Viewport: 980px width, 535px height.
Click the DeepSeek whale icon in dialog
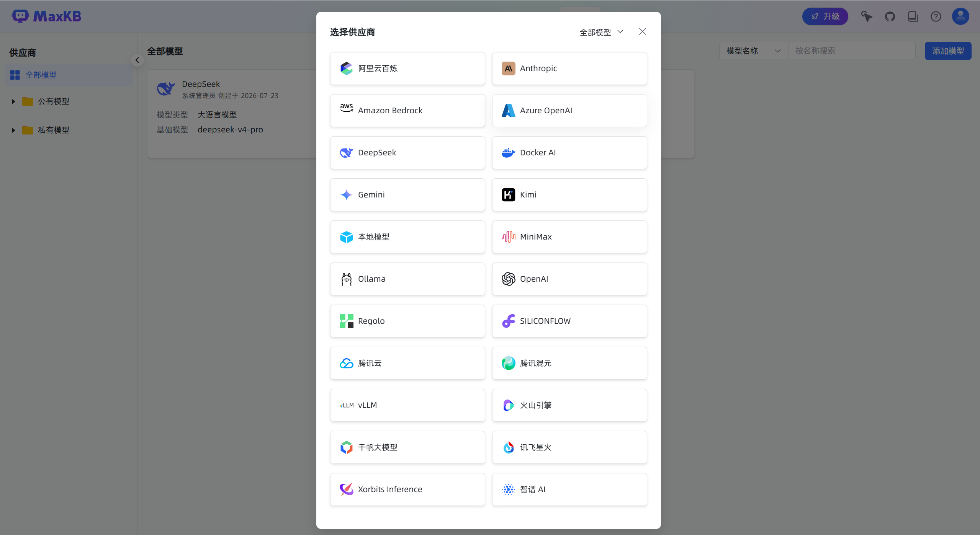(346, 153)
